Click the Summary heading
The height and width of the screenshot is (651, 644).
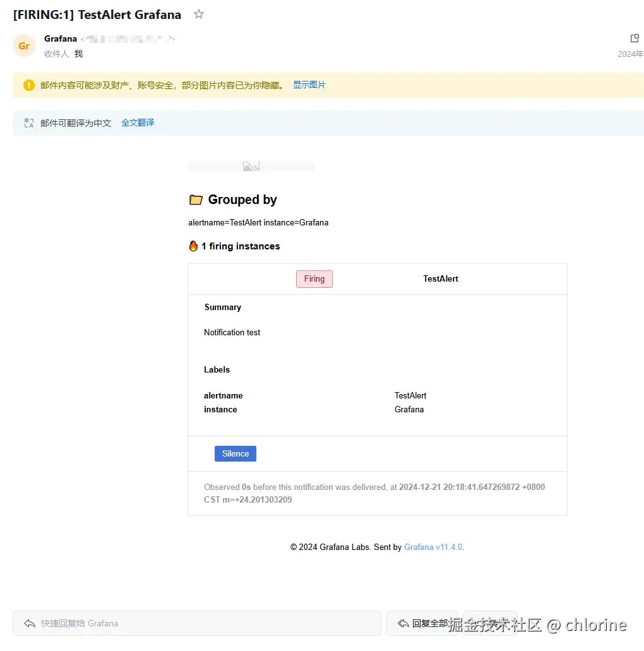point(222,308)
